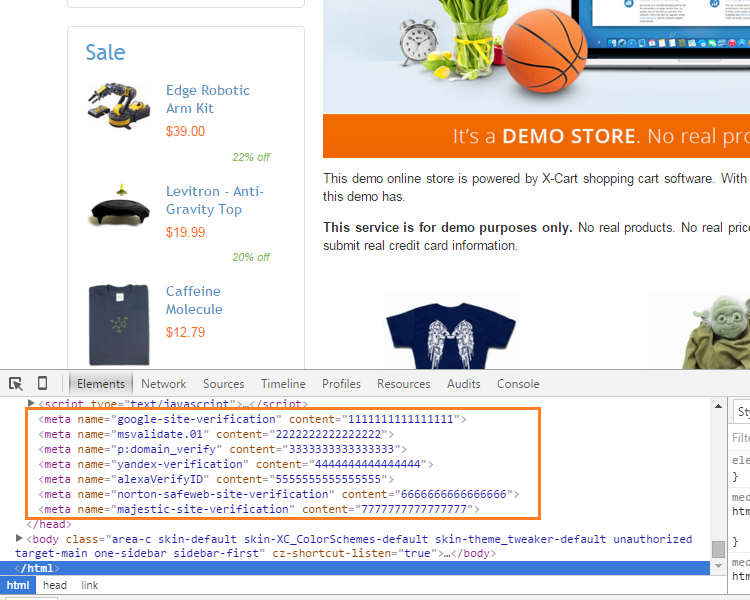Switch to the Timeline tab
The width and height of the screenshot is (750, 600).
click(283, 384)
